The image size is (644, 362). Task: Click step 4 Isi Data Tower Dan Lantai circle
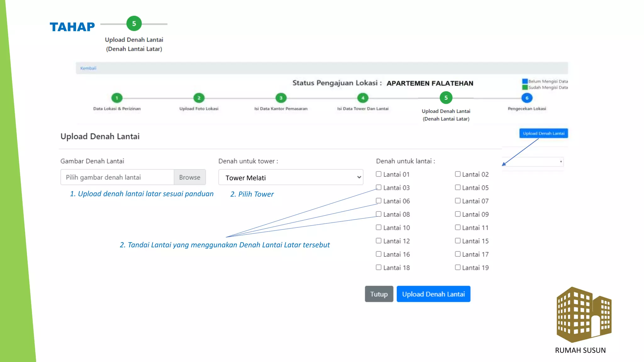coord(363,98)
